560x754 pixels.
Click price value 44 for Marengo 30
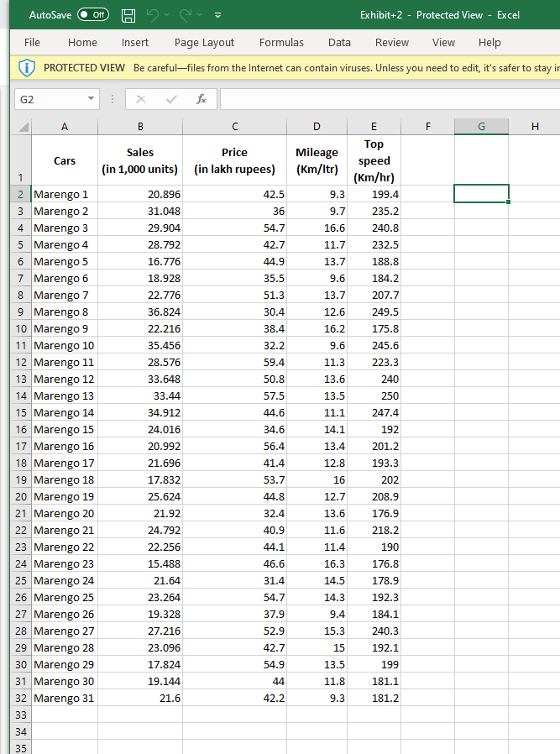coord(234,682)
